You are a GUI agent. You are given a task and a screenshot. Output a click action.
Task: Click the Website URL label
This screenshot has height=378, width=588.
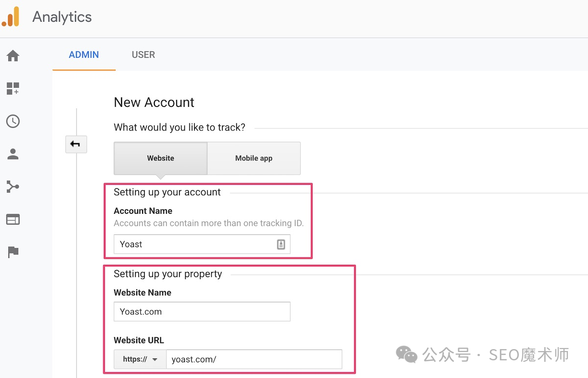click(139, 340)
